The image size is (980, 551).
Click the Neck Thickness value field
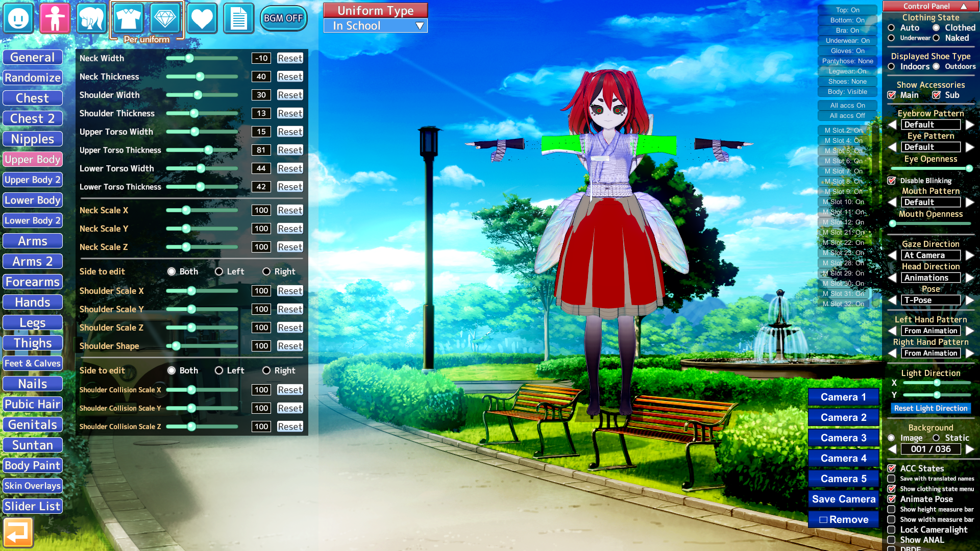click(261, 77)
